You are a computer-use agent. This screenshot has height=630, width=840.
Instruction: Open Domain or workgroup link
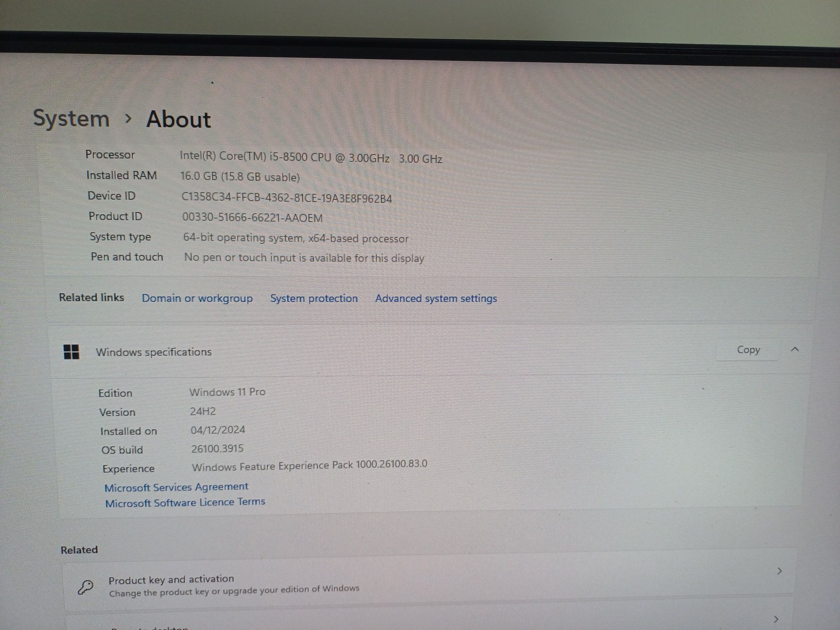pyautogui.click(x=197, y=298)
